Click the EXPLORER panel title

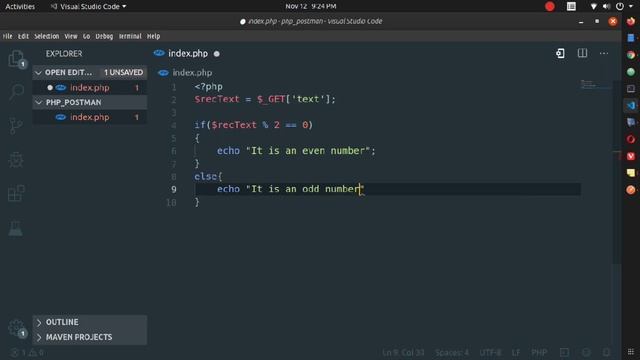click(64, 54)
